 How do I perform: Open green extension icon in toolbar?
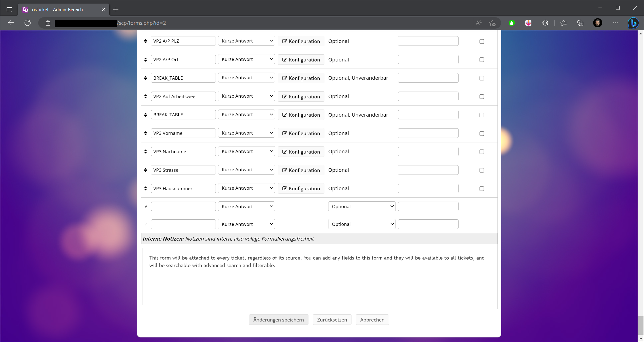512,23
